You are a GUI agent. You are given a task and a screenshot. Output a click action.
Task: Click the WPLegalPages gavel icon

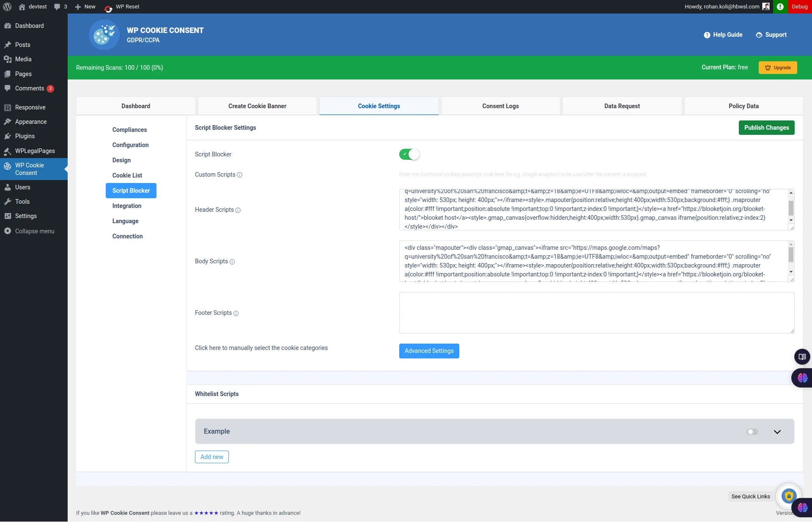point(8,151)
